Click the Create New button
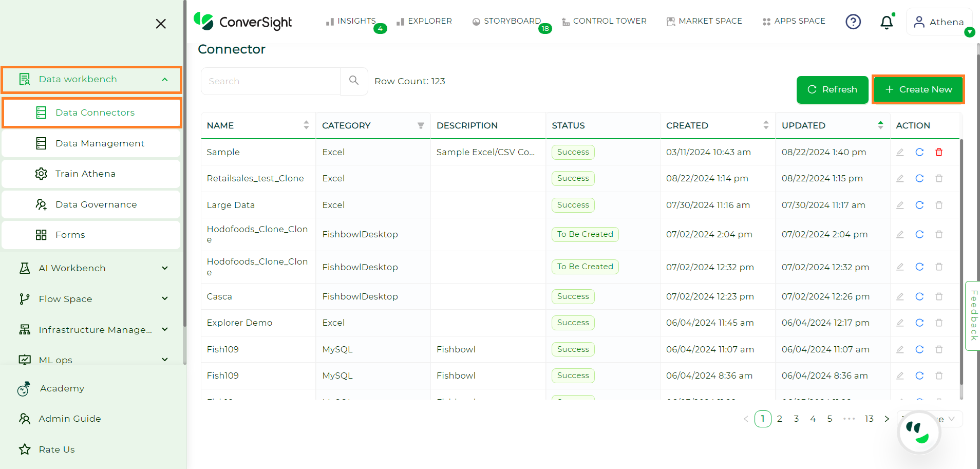980x469 pixels. coord(918,89)
